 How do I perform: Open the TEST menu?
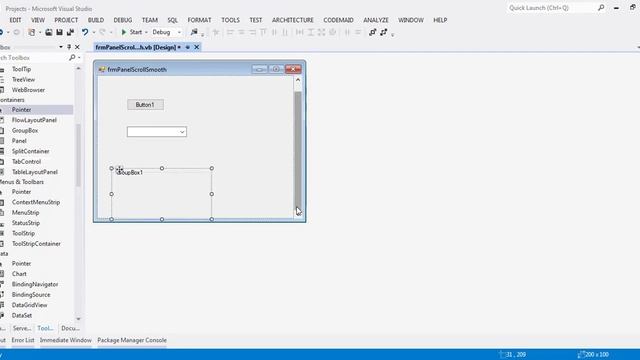[256, 20]
